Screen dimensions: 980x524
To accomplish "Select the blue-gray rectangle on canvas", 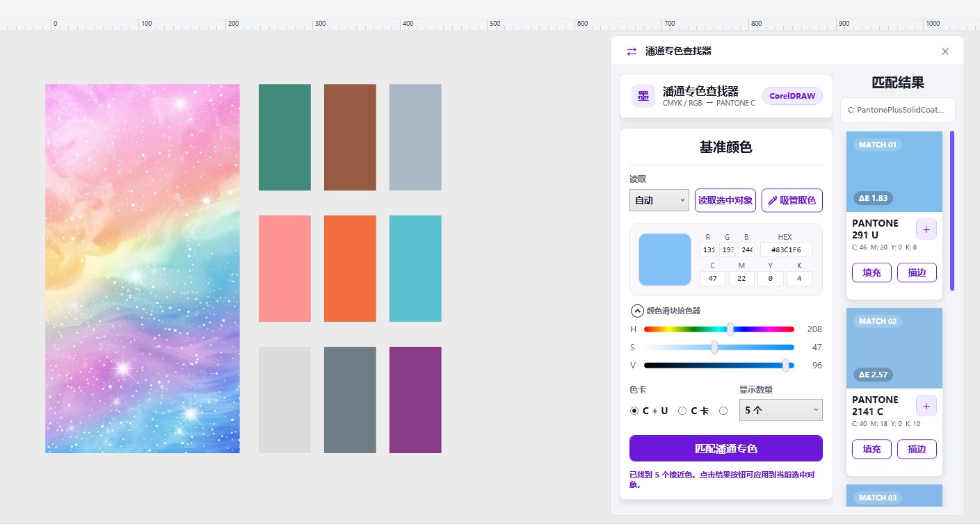I will tap(415, 137).
